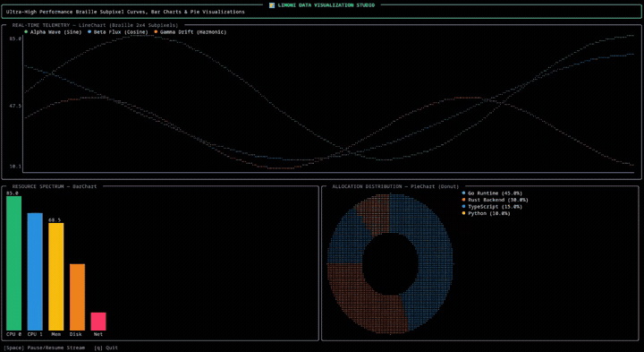Click the blue CPU 1 bar

[x=35, y=271]
